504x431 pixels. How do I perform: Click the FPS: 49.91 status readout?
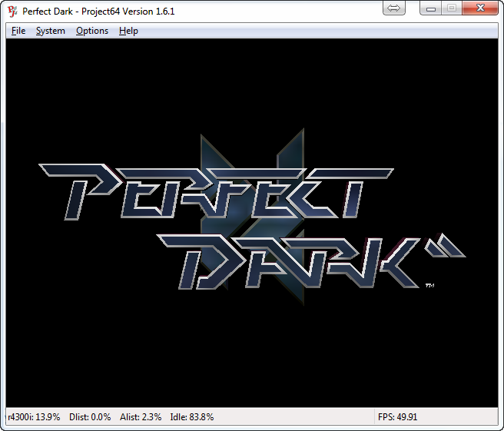(x=398, y=417)
